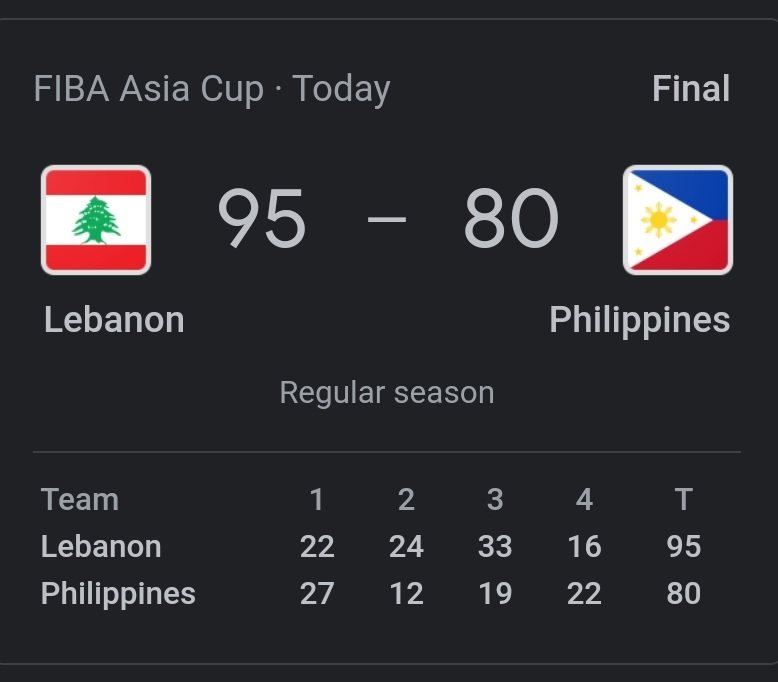778x682 pixels.
Task: Click the quarter 3 column header
Action: [x=495, y=499]
